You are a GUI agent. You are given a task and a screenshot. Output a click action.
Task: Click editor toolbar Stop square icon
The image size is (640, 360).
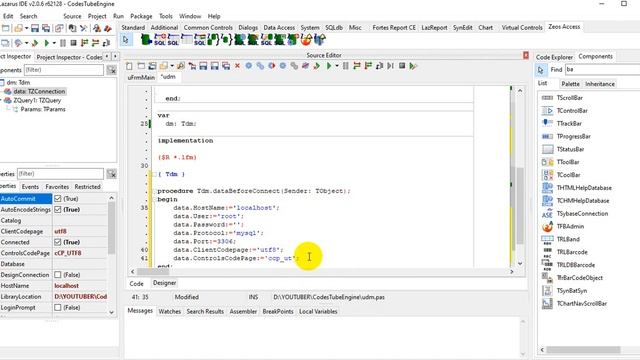click(402, 66)
